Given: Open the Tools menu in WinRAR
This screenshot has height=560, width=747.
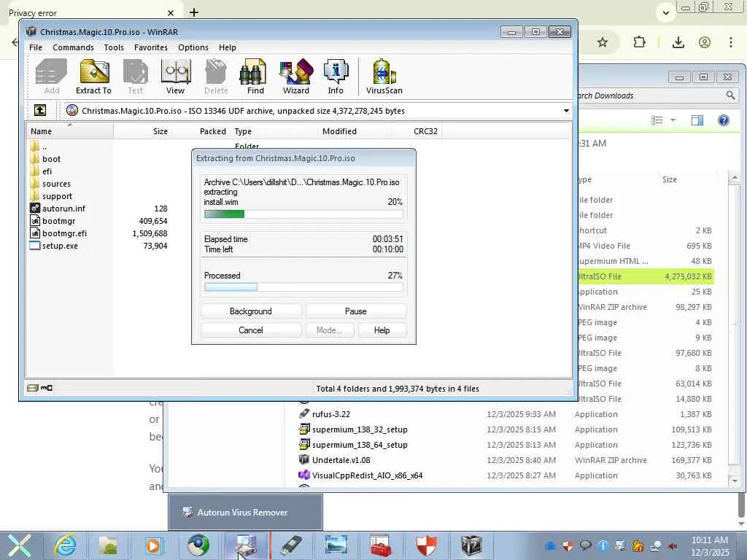Looking at the screenshot, I should click(x=114, y=47).
